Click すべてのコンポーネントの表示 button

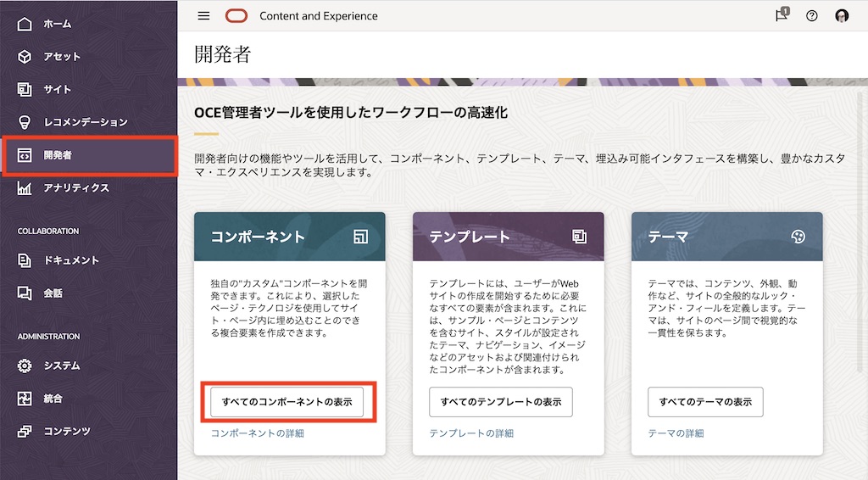[x=287, y=402]
